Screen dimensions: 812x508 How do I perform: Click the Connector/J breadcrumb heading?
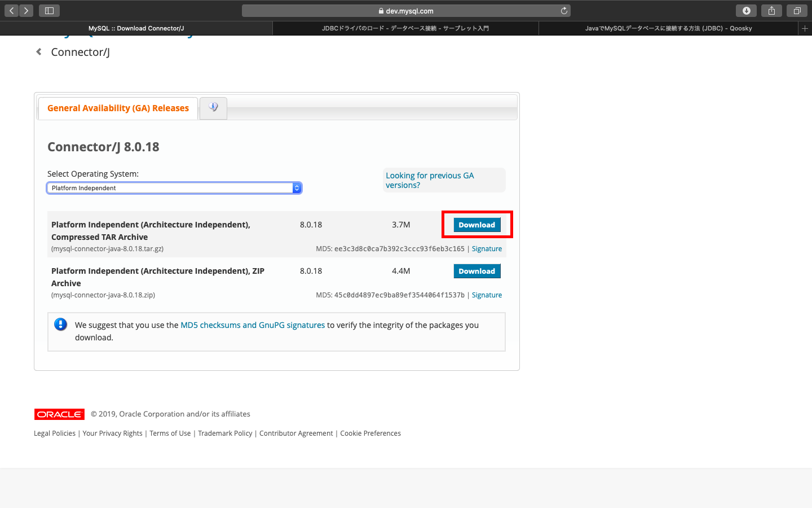[81, 52]
